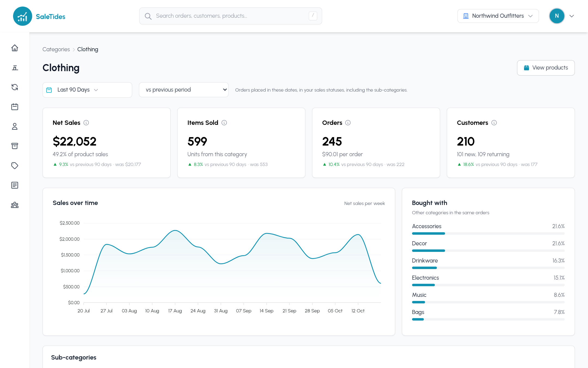Click the 17 Aug chart axis label
Screen dimensions: 588x368
pyautogui.click(x=175, y=311)
